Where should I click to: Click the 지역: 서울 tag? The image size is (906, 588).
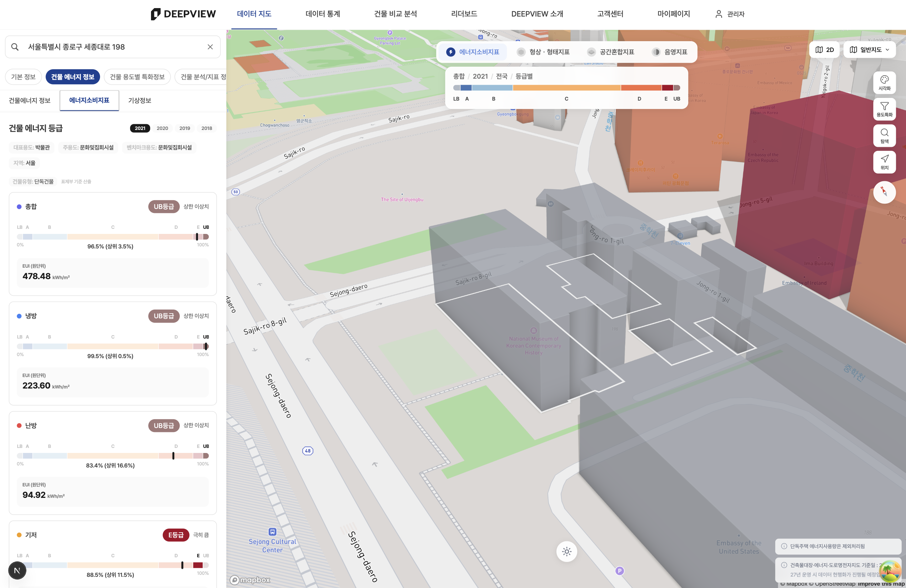pos(24,163)
